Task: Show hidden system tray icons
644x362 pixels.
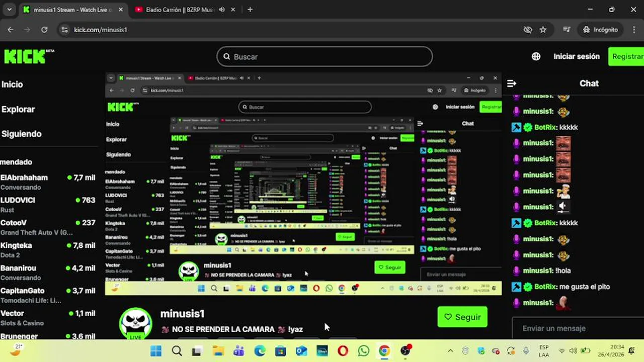Action: pos(450,351)
